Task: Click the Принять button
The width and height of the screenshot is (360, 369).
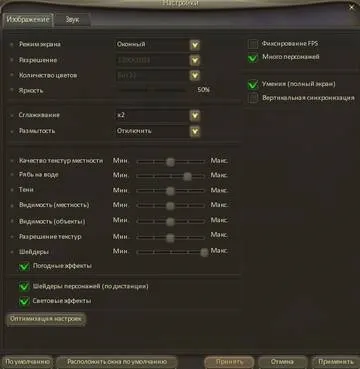Action: click(x=229, y=362)
